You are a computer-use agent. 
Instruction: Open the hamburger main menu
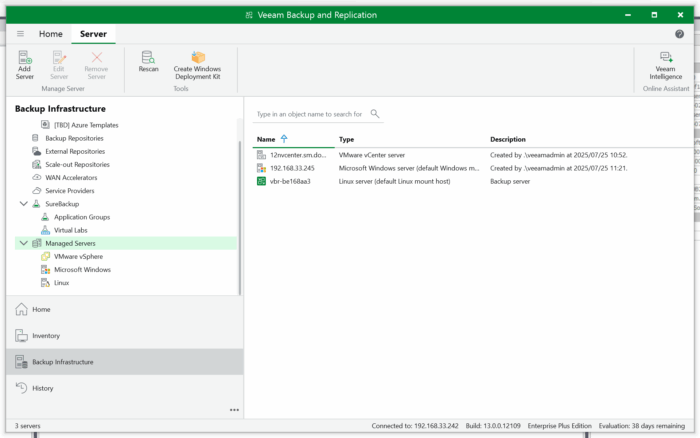[21, 34]
